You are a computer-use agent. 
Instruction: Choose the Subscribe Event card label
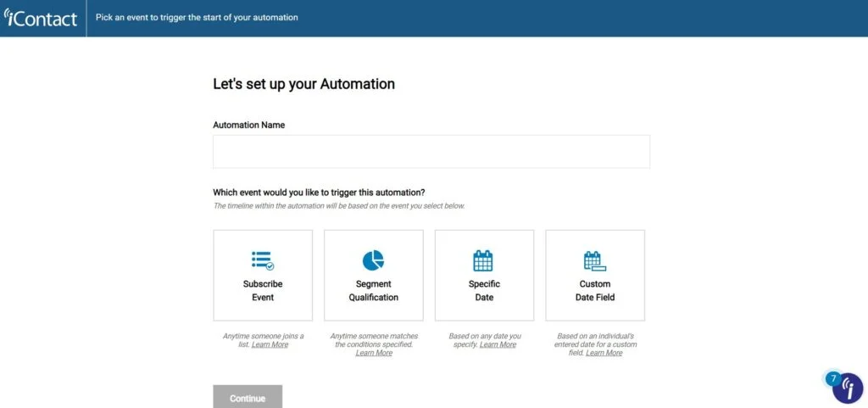tap(263, 291)
